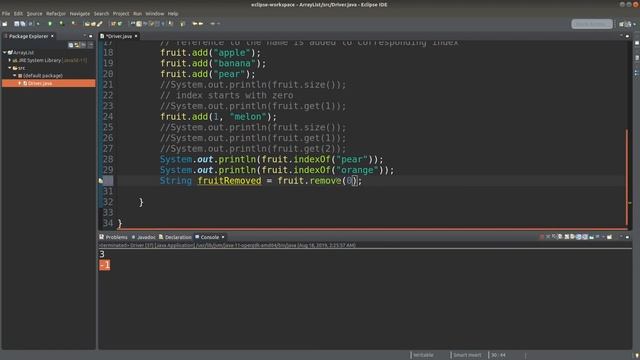640x360 pixels.
Task: Open the Task List icon on right trim
Action: pos(637,58)
